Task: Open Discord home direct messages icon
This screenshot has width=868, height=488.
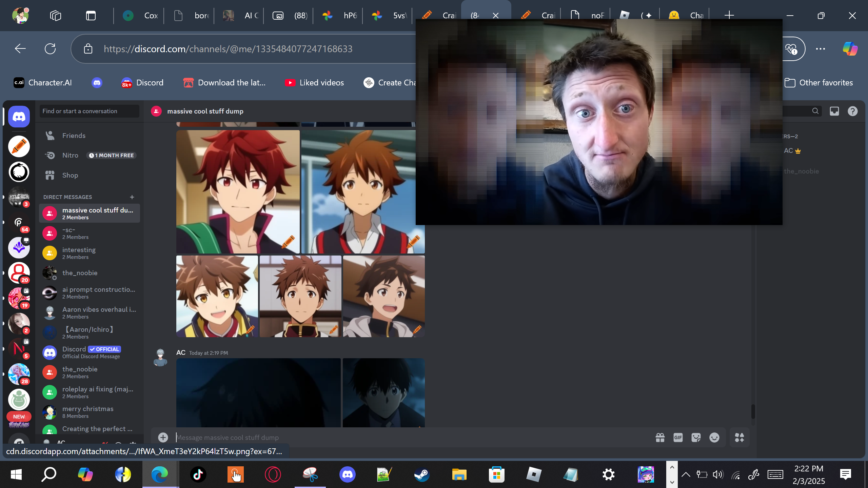Action: [19, 117]
